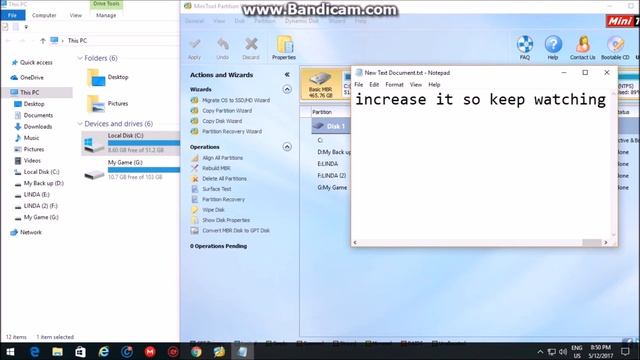Select Downloads in navigation pane

tap(33, 127)
